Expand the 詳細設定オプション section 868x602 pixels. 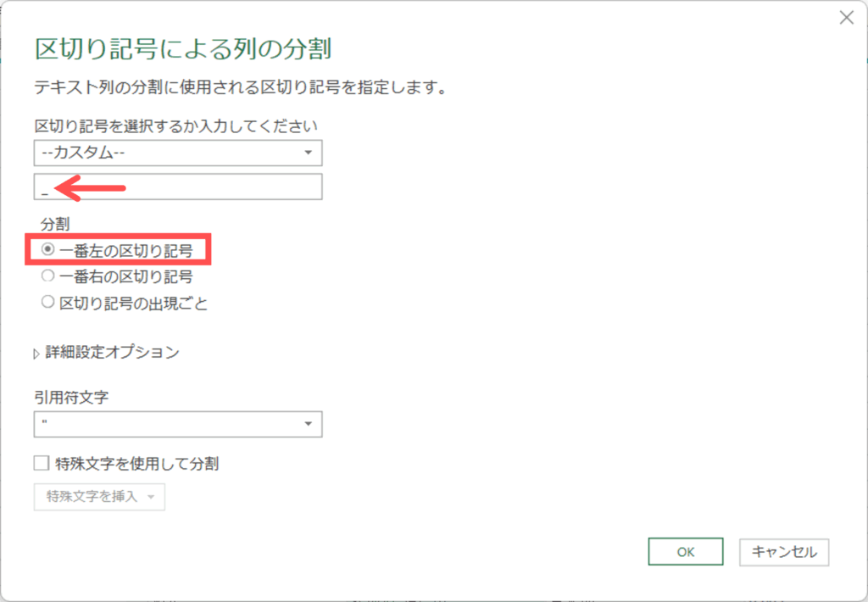112,353
